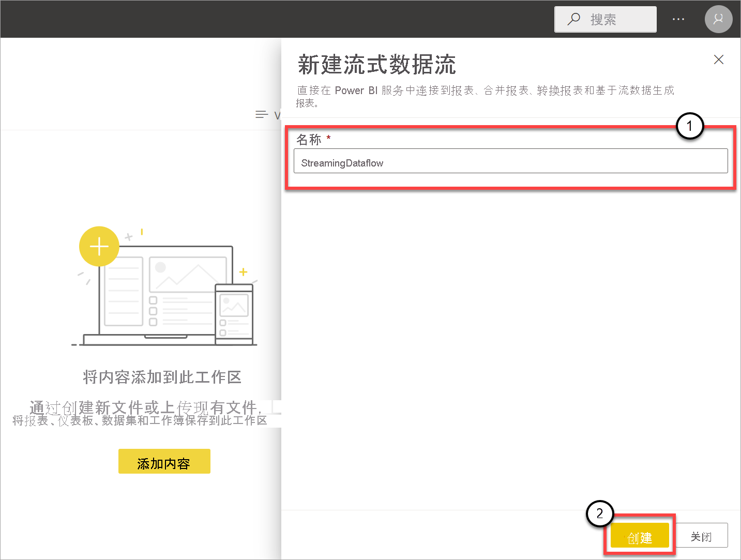The image size is (741, 560).
Task: Click inside the StreamingDataflow name field
Action: (x=510, y=161)
